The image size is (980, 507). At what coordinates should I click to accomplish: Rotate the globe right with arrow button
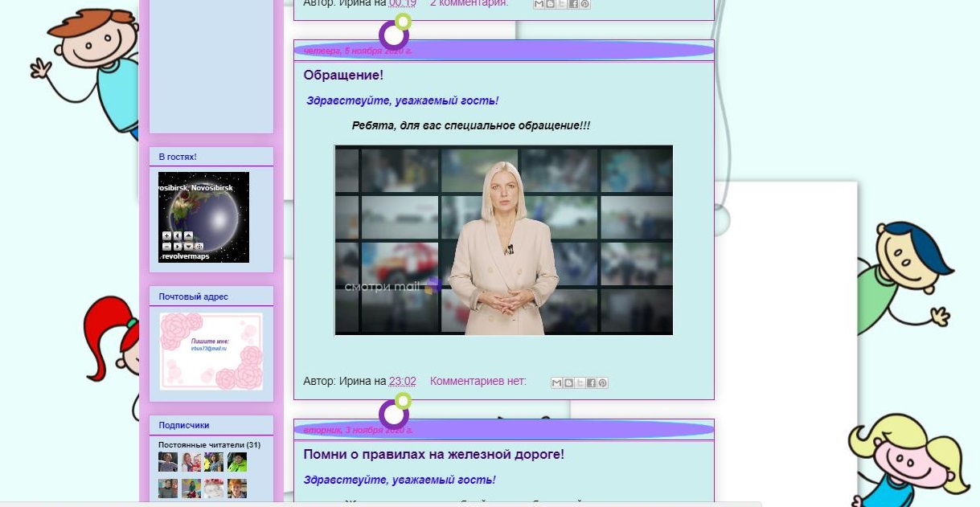point(178,247)
